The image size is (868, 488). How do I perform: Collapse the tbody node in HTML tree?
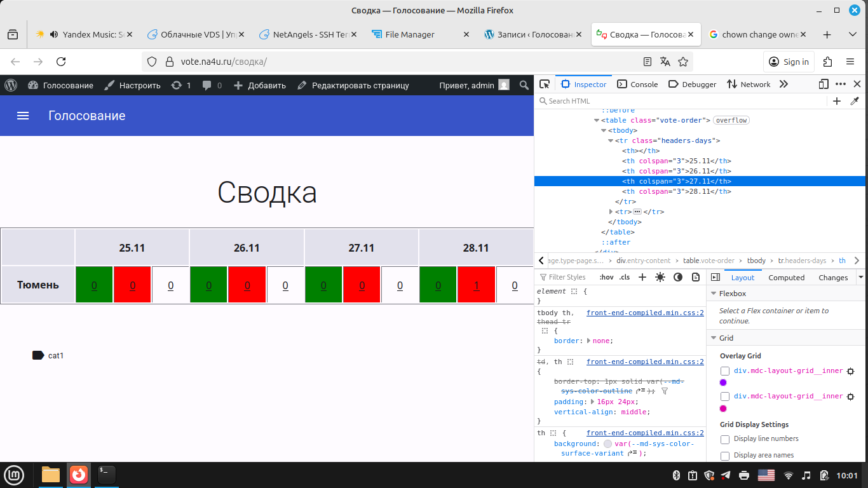(604, 130)
